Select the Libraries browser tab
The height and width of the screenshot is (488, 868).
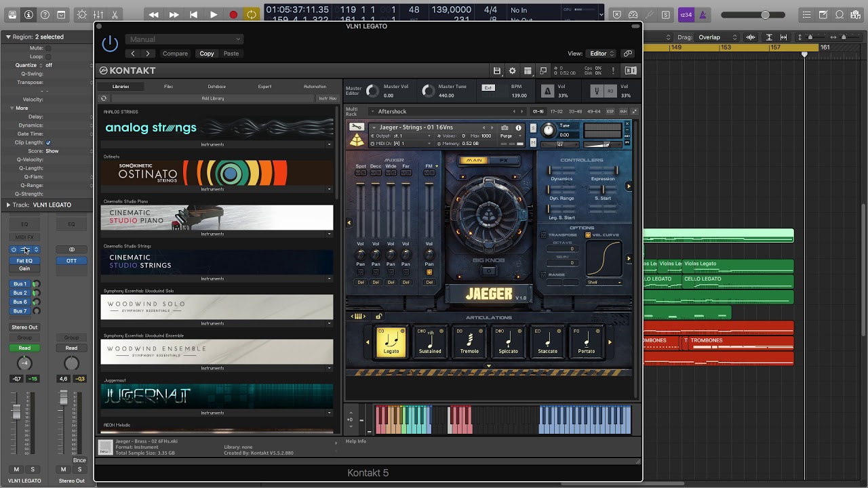[121, 87]
